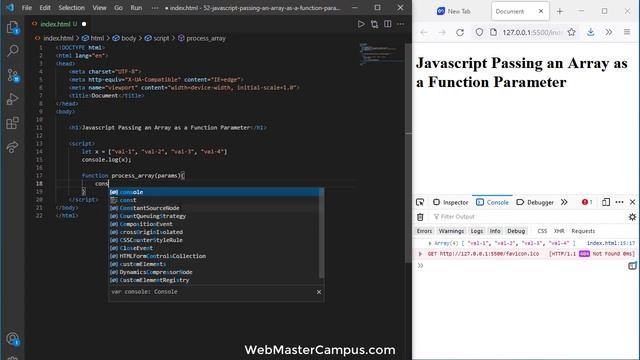Open the View menu
The width and height of the screenshot is (640, 360).
(x=99, y=8)
